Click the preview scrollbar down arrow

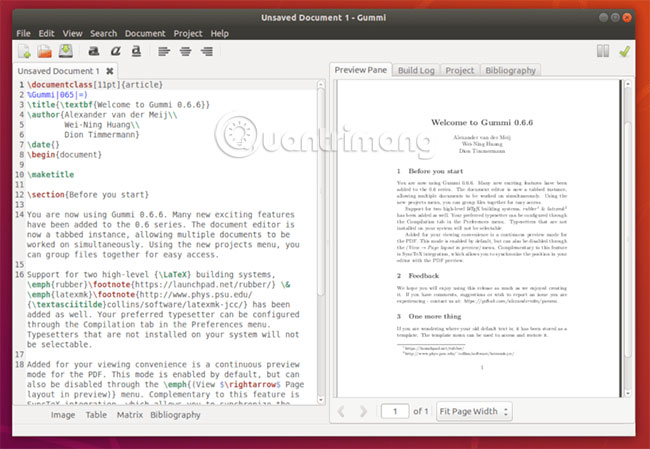pos(628,393)
